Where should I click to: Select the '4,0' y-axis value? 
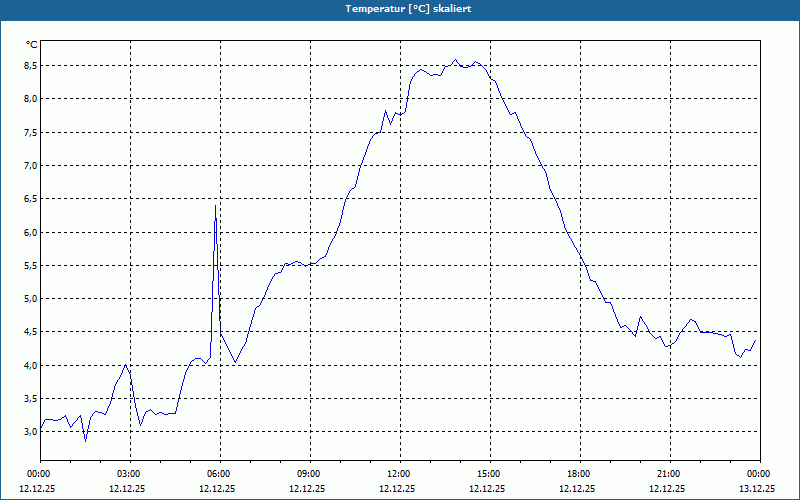click(31, 365)
